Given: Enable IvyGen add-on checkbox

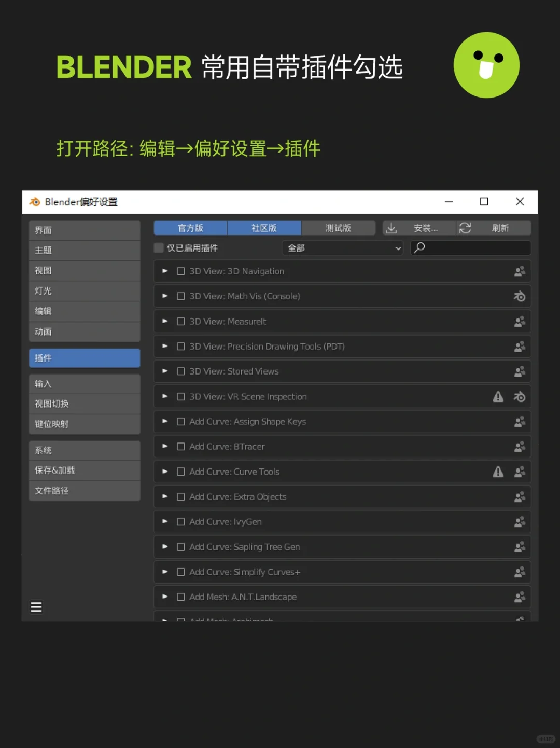Looking at the screenshot, I should tap(181, 522).
